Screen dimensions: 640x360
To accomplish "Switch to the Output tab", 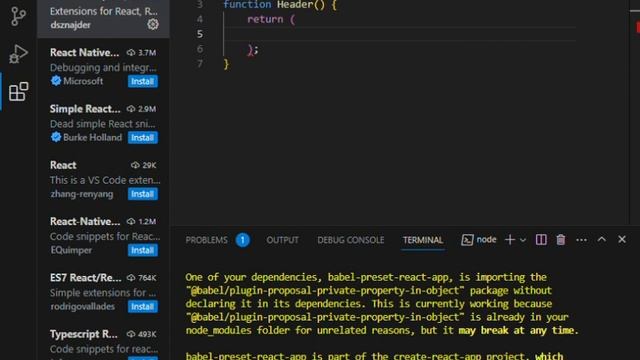I will (282, 240).
